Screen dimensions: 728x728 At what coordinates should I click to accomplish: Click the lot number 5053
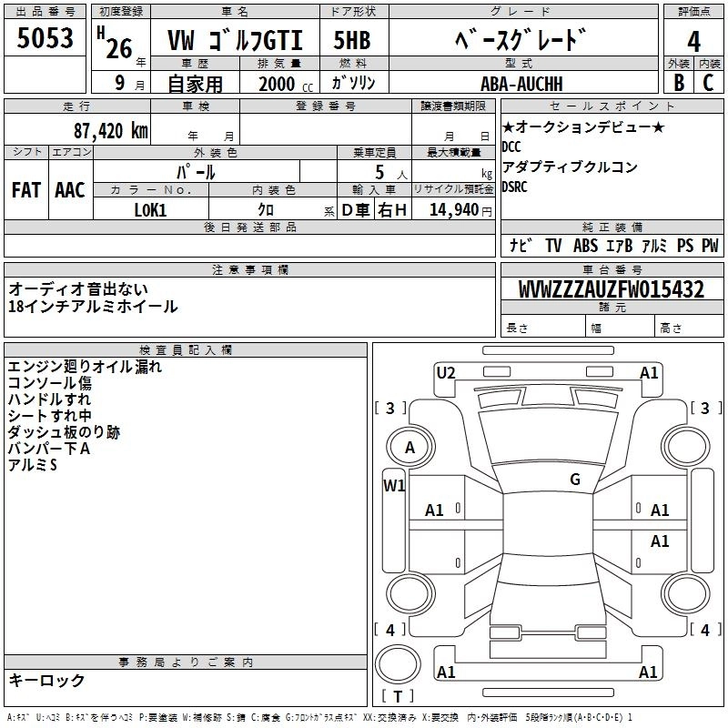[x=45, y=39]
